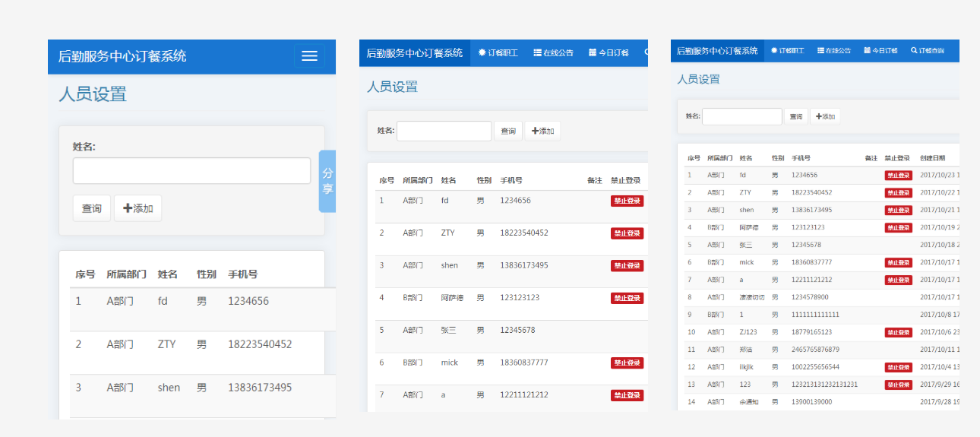The image size is (980, 437).
Task: Click 禁止登录 badge for mick in middle panel
Action: (627, 363)
